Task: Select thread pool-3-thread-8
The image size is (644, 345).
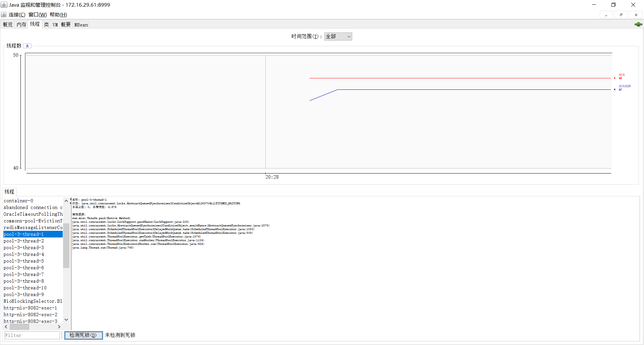Action: pyautogui.click(x=33, y=281)
